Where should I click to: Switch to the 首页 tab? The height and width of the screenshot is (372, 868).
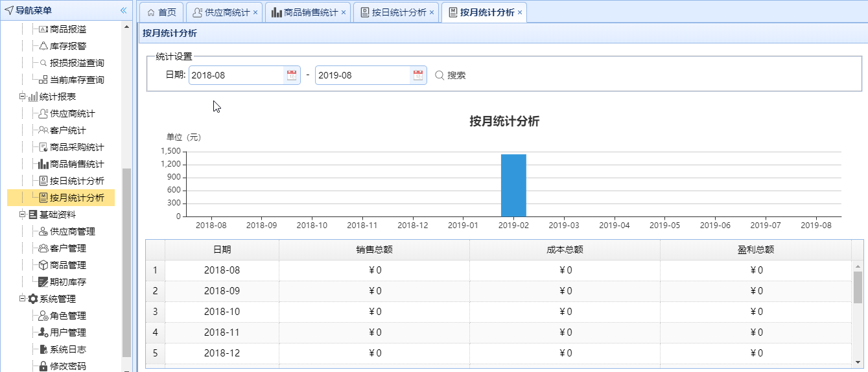161,12
